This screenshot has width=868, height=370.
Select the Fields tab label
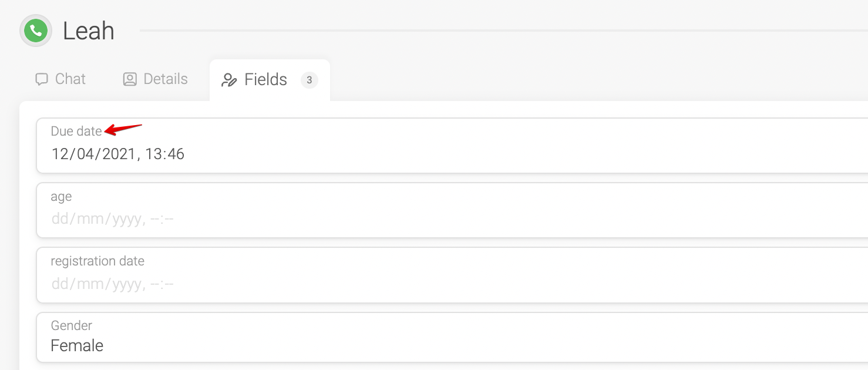(265, 80)
